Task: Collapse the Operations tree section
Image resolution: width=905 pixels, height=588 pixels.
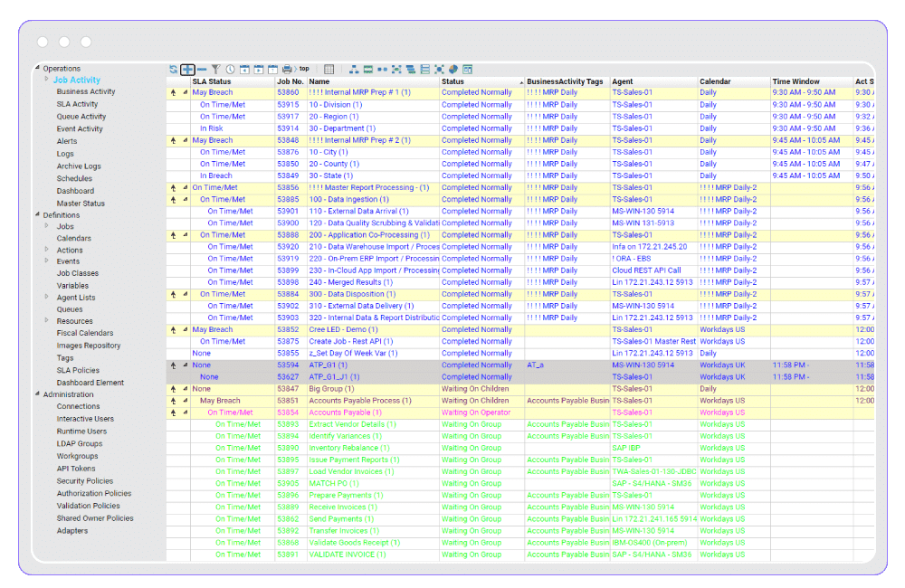Action: 36,68
